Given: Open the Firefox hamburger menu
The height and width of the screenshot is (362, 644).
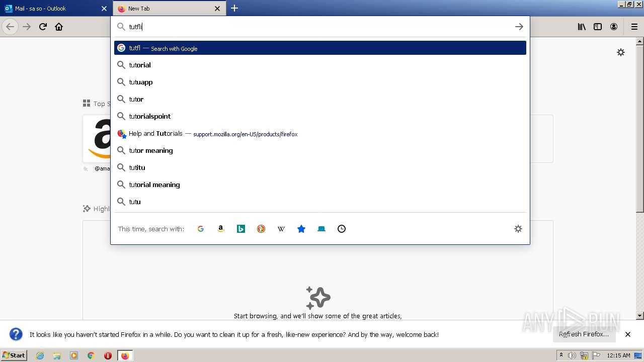Looking at the screenshot, I should click(x=634, y=27).
